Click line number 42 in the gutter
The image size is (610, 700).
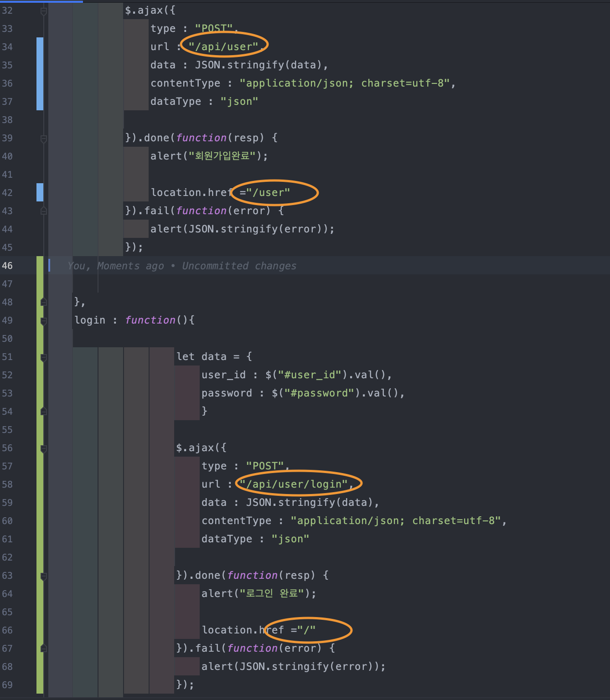(7, 193)
